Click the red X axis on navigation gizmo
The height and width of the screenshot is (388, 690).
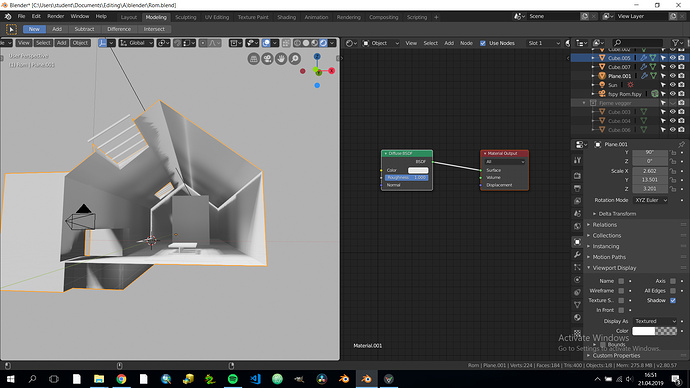pyautogui.click(x=331, y=70)
